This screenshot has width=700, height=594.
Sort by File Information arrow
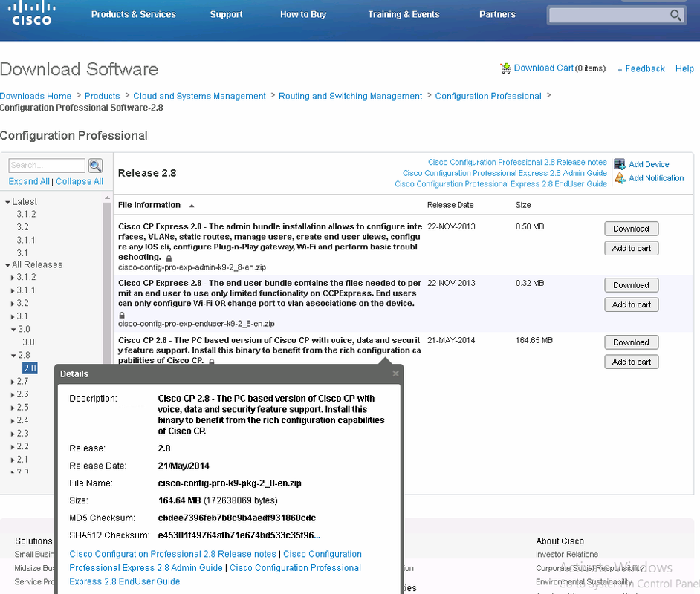[192, 206]
